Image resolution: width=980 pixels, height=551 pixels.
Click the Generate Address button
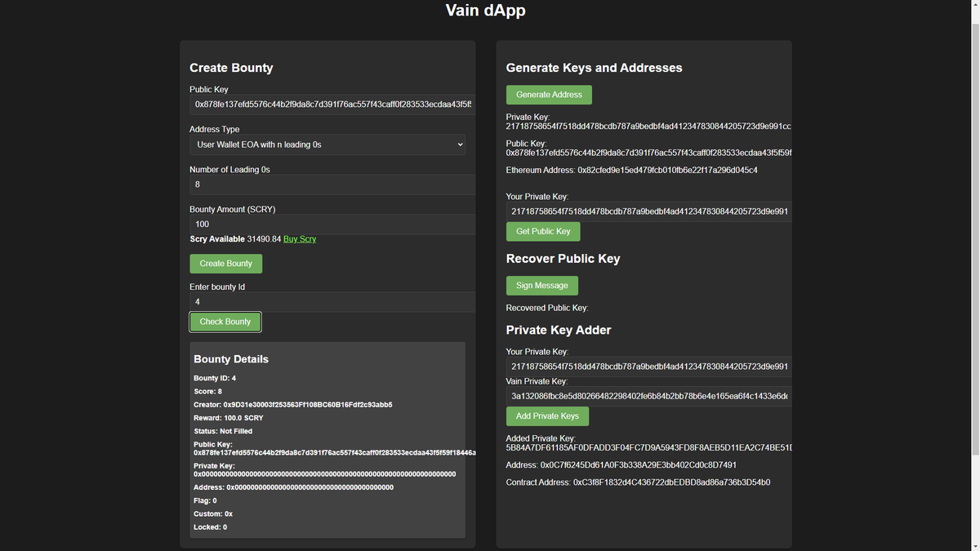[x=549, y=95]
